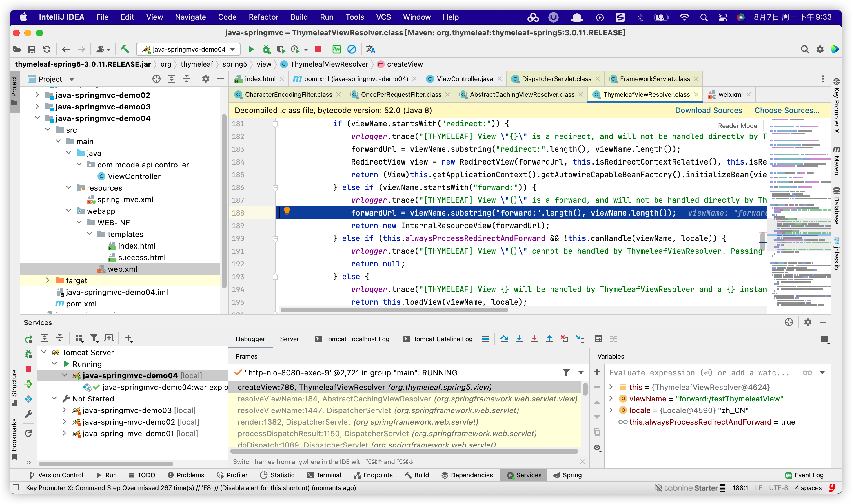Click Download Sources link

(708, 110)
